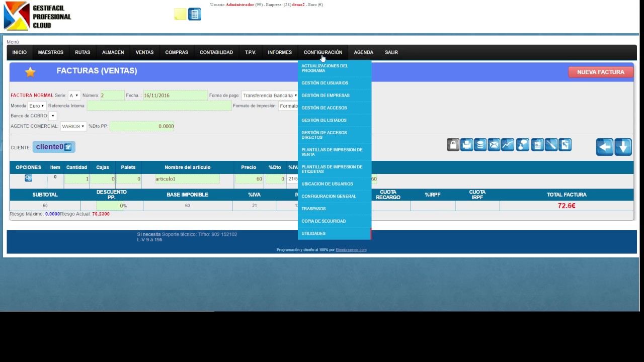Open the VENTAS menu
Image resolution: width=644 pixels, height=362 pixels.
coord(144,52)
